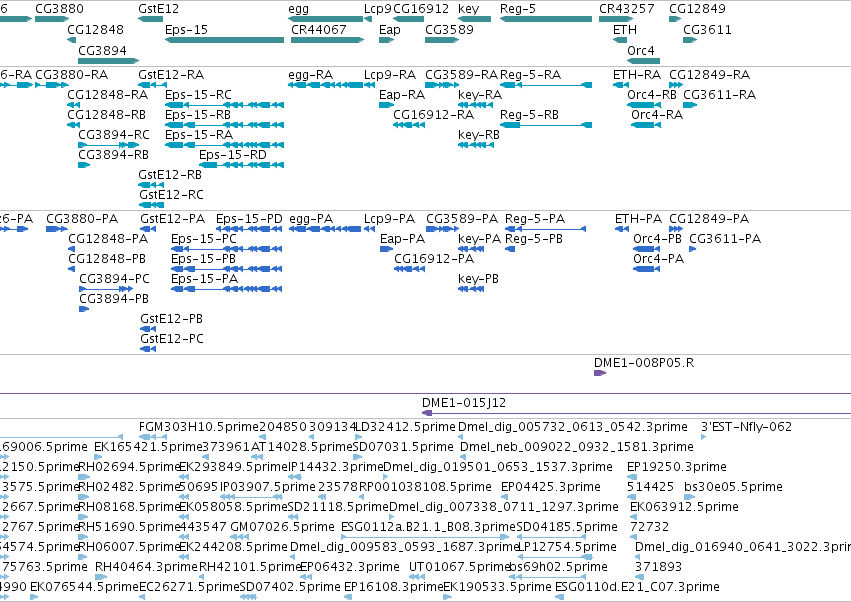The height and width of the screenshot is (602, 851).
Task: Select protein GstE12-PA
Action: tap(172, 218)
